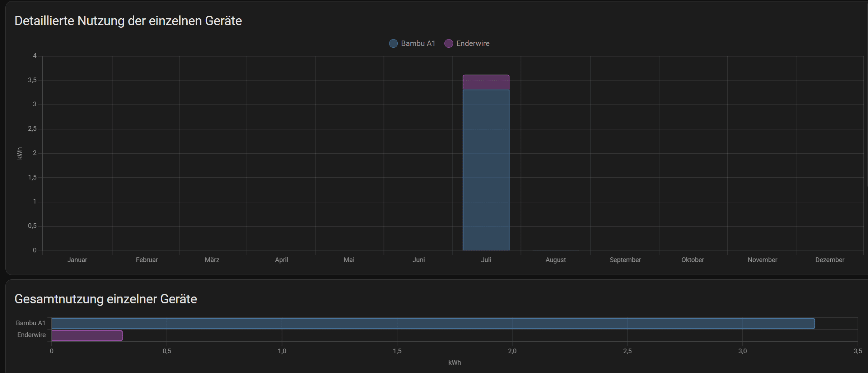Image resolution: width=868 pixels, height=373 pixels.
Task: Click the 'Dezember' month axis label
Action: click(x=830, y=260)
